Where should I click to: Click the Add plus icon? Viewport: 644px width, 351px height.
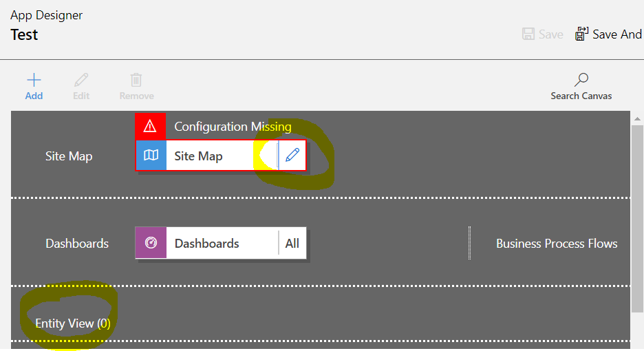pos(34,80)
